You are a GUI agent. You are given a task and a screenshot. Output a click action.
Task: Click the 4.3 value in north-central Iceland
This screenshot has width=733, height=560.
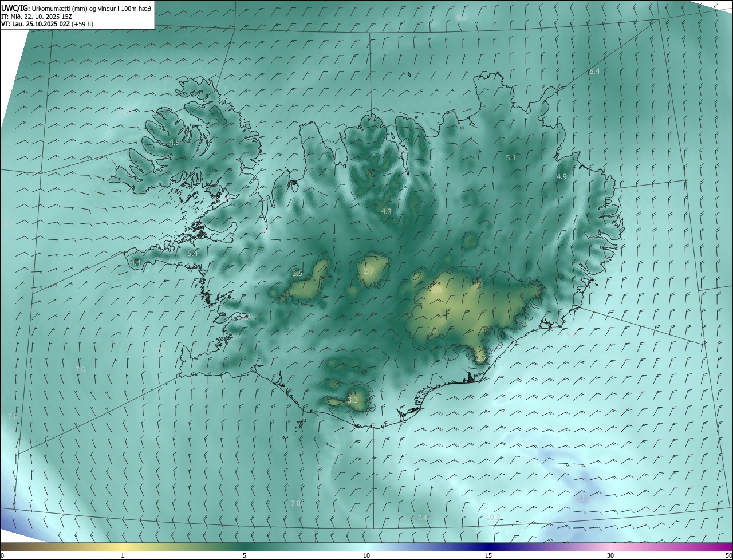[387, 211]
